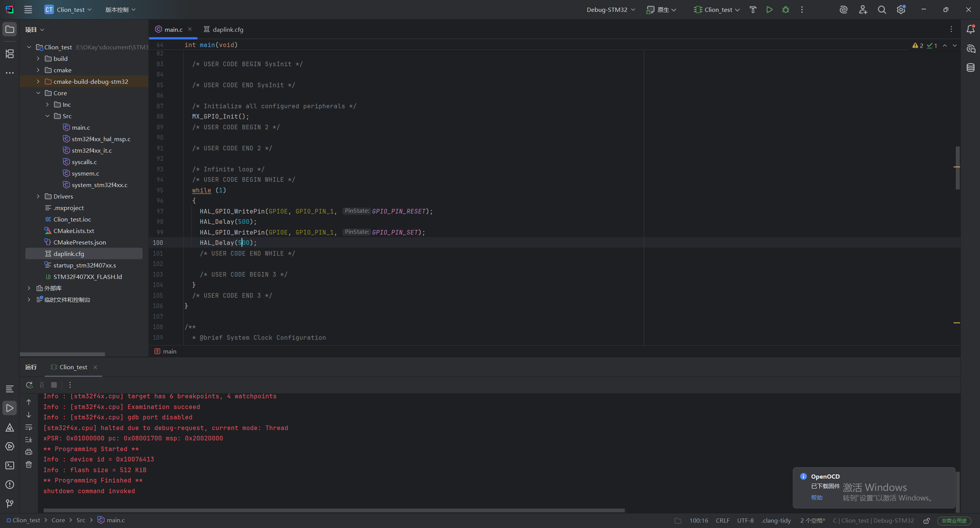Viewport: 980px width, 528px height.
Task: Open stm32f4xx_it.c in project tree
Action: 92,150
